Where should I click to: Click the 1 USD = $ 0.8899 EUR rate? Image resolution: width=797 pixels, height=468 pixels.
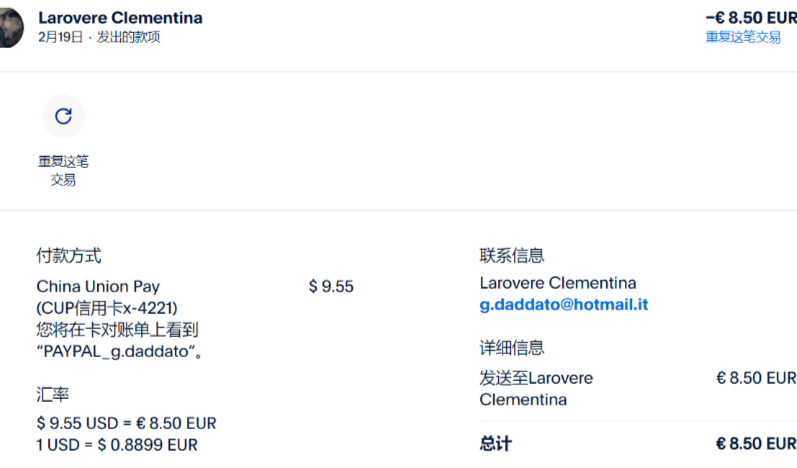pyautogui.click(x=117, y=445)
